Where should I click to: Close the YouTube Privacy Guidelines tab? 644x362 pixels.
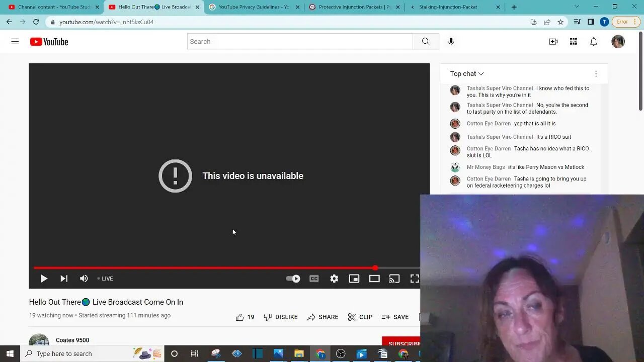pos(298,7)
